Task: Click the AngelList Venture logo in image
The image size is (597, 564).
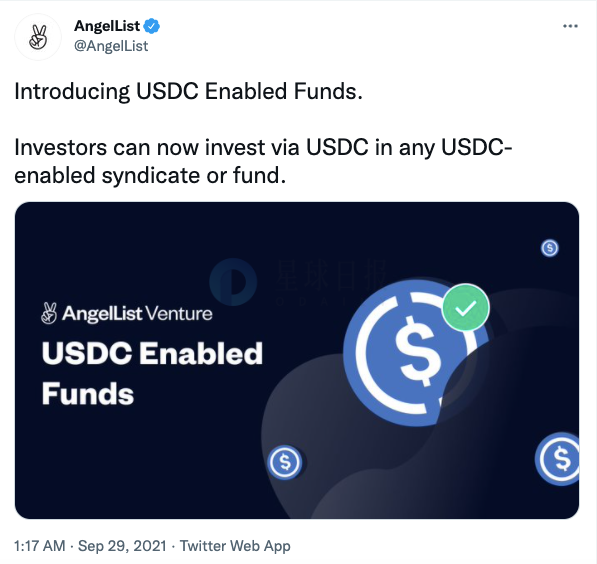Action: pos(126,313)
